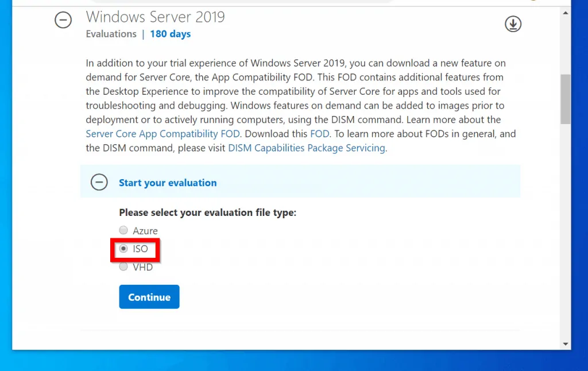588x371 pixels.
Task: Click the 180 days link
Action: click(x=170, y=33)
